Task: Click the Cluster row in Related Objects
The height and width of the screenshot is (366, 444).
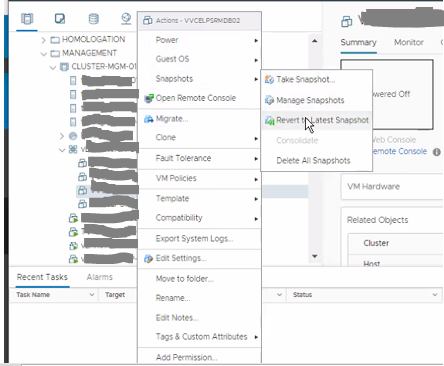Action: [x=396, y=243]
